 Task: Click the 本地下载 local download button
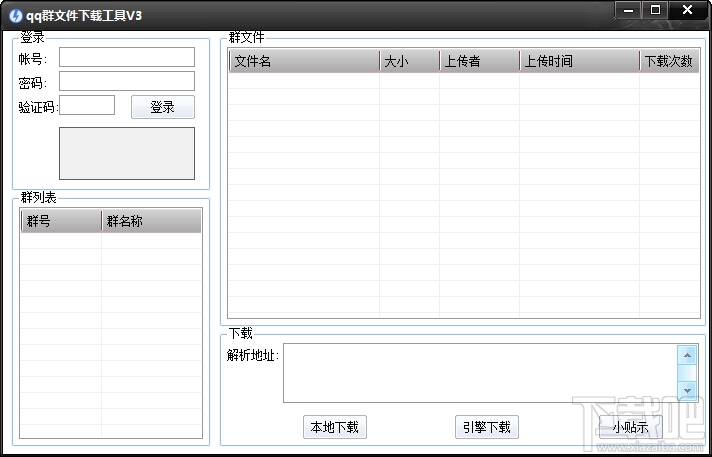pos(335,427)
